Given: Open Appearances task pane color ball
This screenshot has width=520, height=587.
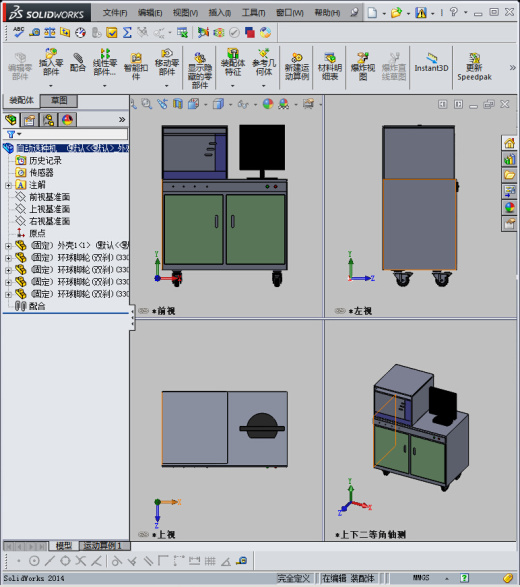Looking at the screenshot, I should click(509, 207).
